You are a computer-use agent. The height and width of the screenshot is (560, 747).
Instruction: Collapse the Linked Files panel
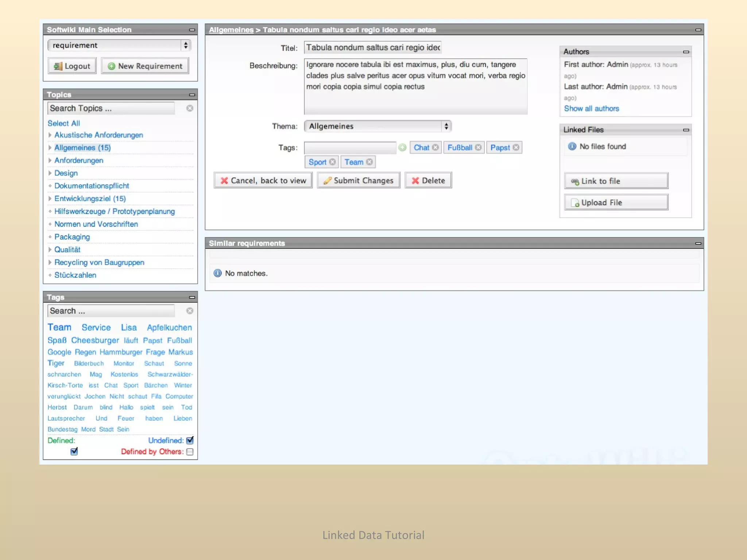(x=686, y=130)
